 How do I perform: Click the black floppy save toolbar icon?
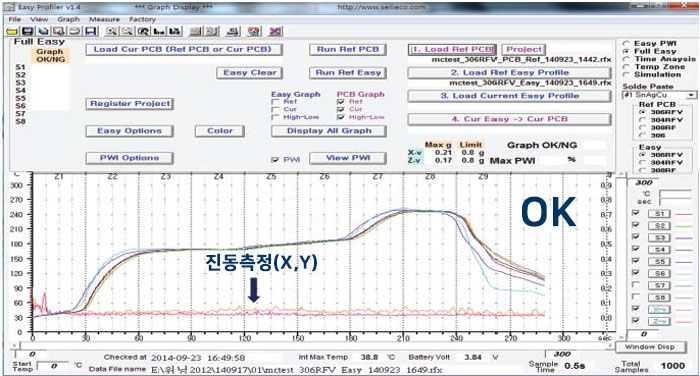click(27, 31)
